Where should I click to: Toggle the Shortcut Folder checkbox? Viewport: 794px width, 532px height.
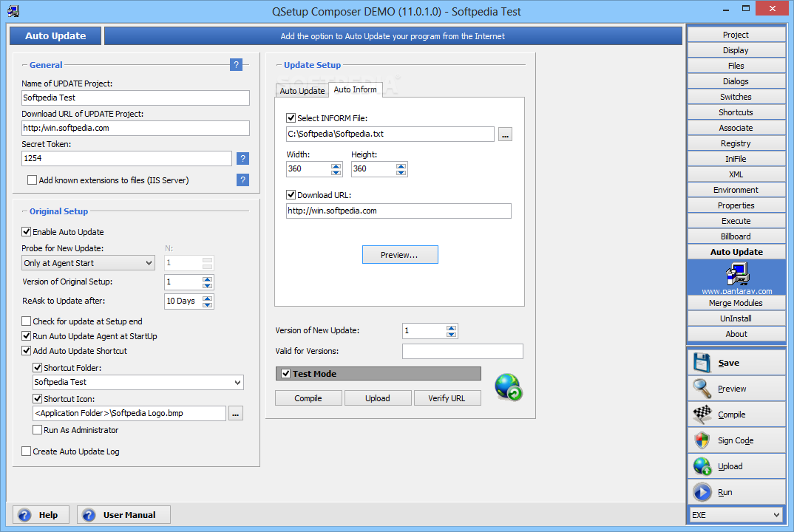tap(38, 368)
